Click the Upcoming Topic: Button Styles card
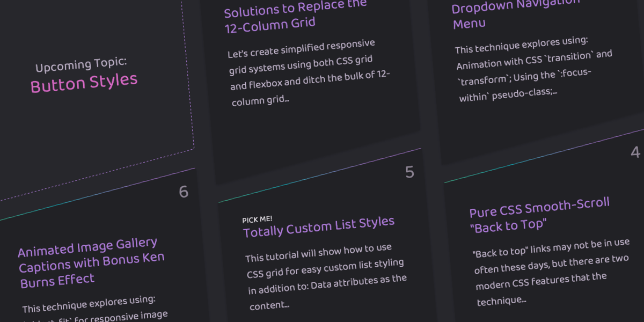Image resolution: width=644 pixels, height=322 pixels. [x=91, y=97]
